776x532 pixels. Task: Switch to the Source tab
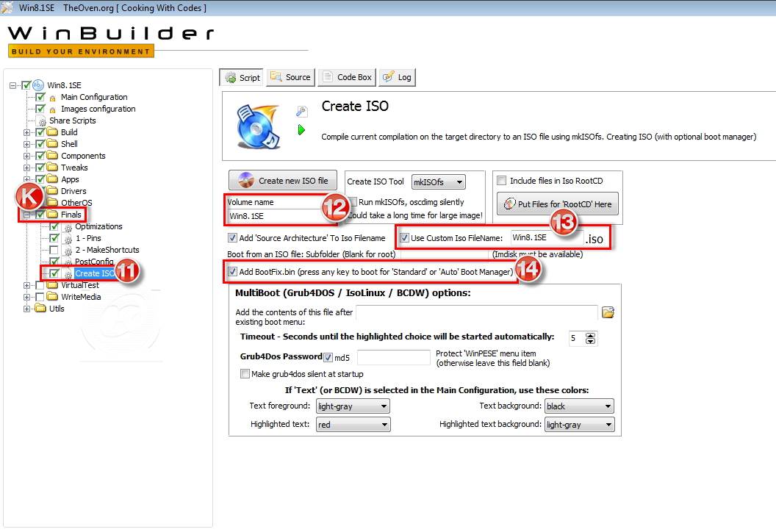tap(290, 77)
